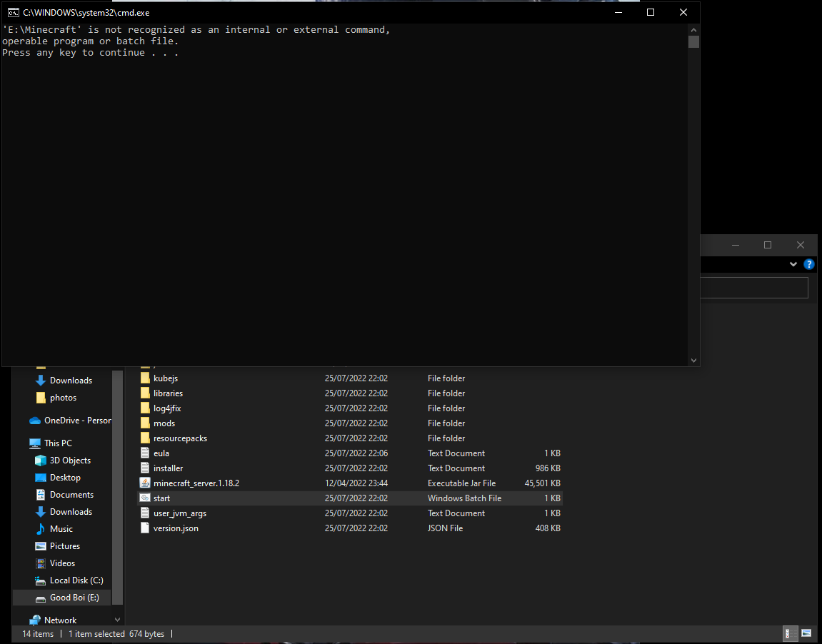
Task: Collapse the ribbon using the chevron
Action: pos(793,263)
